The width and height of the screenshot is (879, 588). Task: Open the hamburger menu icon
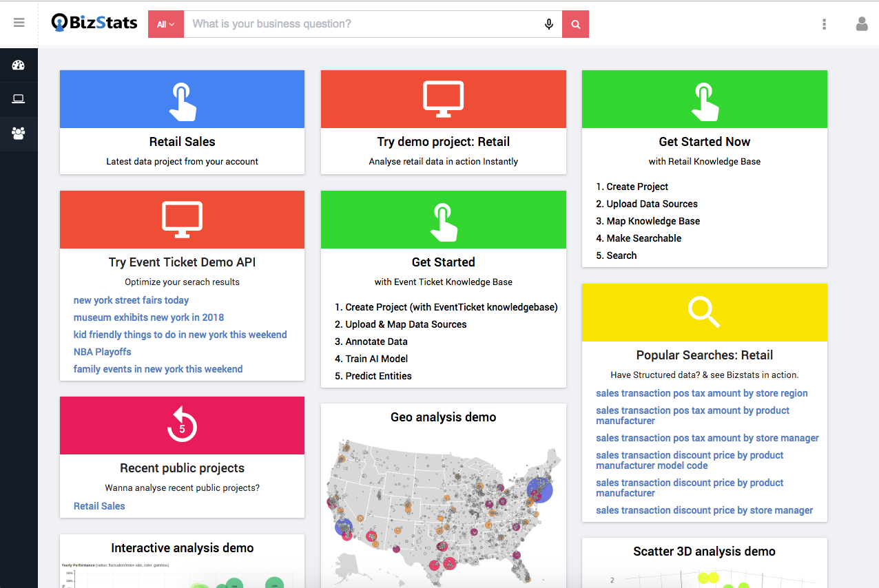[x=19, y=23]
